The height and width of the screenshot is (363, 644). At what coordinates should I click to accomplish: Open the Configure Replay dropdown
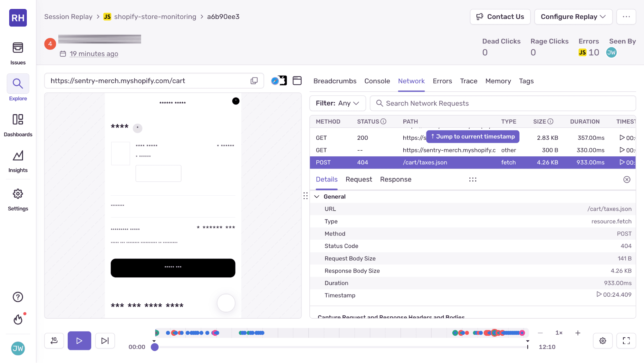tap(573, 16)
